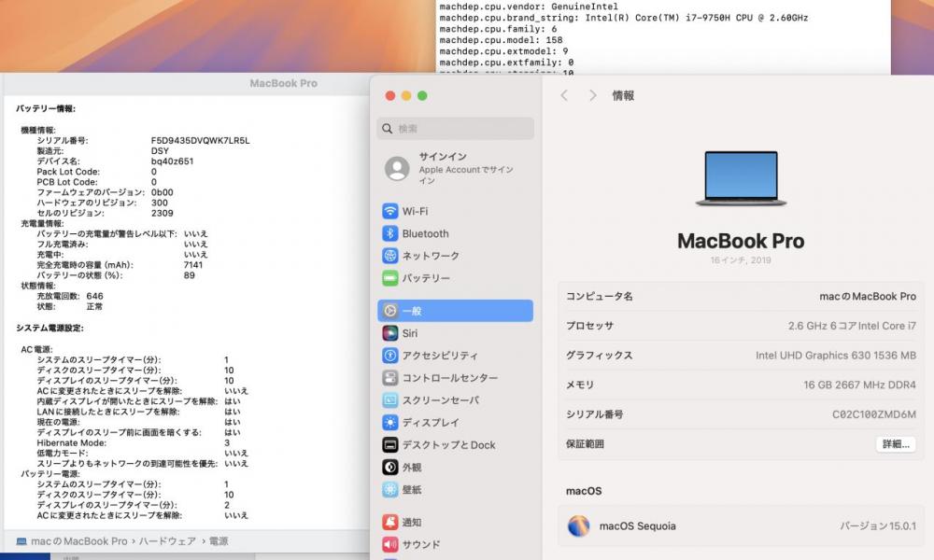Viewport: 934px width, 560px height.
Task: Click the バージョン15.0.1 text
Action: pos(878,526)
